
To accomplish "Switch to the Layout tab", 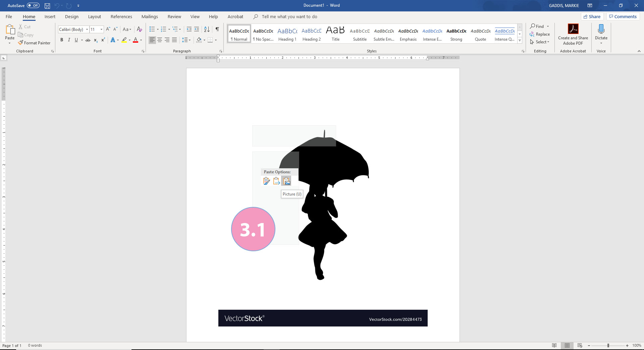I will 94,16.
